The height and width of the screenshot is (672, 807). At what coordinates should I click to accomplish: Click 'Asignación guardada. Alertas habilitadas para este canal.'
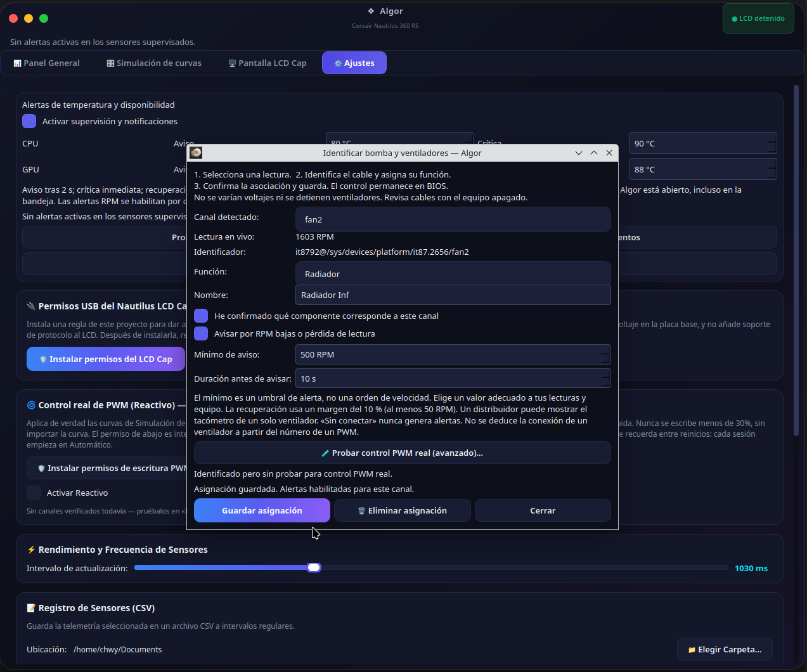(x=304, y=489)
